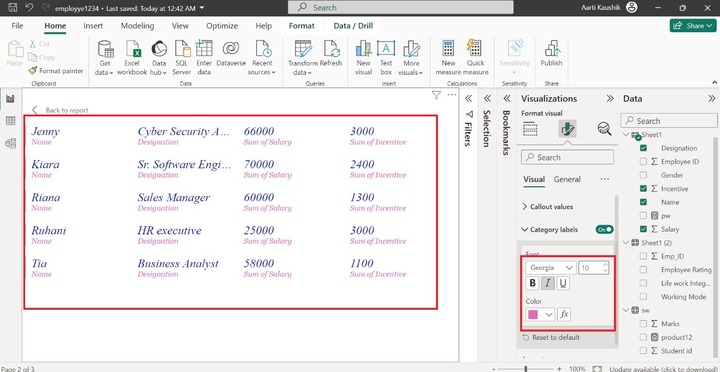This screenshot has width=720, height=372.
Task: Click the Format painter button
Action: click(x=56, y=71)
